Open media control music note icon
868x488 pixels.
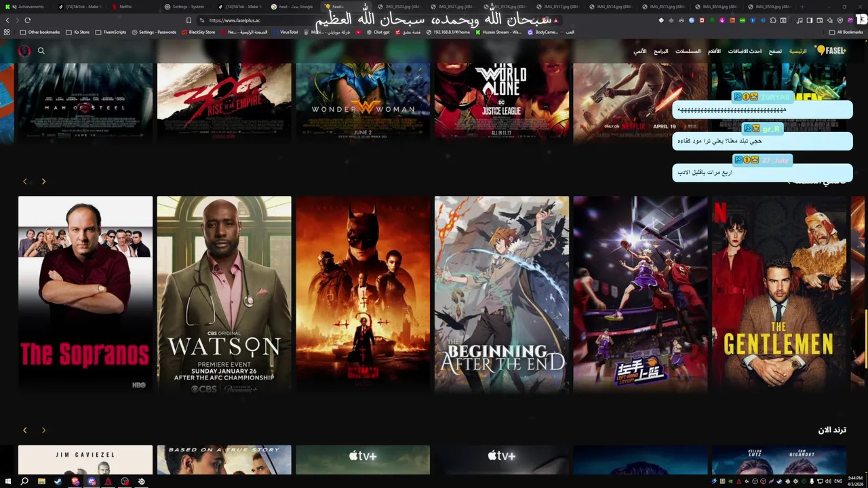pos(800,20)
